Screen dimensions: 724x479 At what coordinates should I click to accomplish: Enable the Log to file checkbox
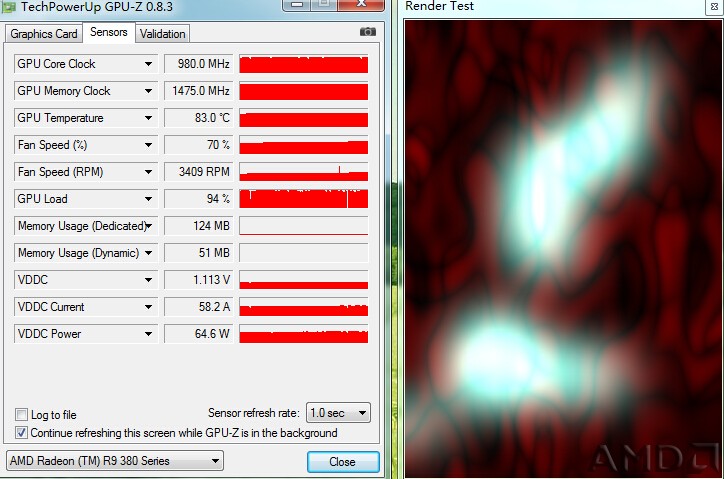[x=21, y=414]
